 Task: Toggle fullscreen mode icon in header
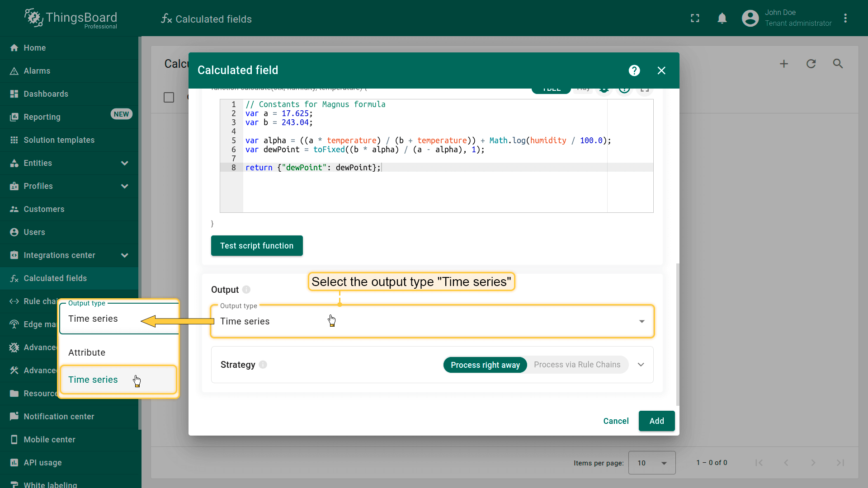click(695, 19)
